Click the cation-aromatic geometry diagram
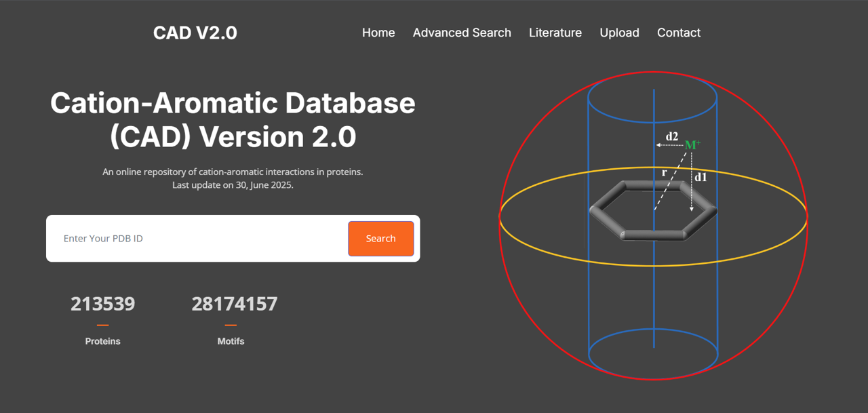This screenshot has height=413, width=868. pyautogui.click(x=653, y=217)
